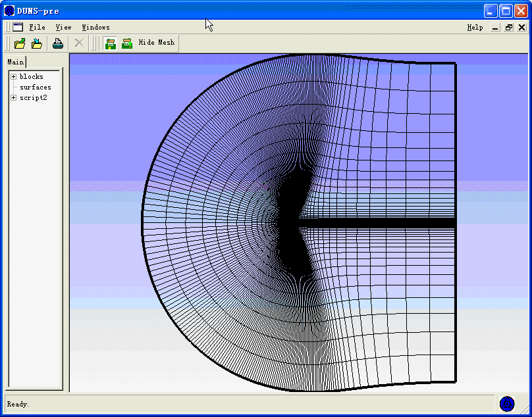Switch to the Main tab
The width and height of the screenshot is (532, 417).
[x=15, y=62]
